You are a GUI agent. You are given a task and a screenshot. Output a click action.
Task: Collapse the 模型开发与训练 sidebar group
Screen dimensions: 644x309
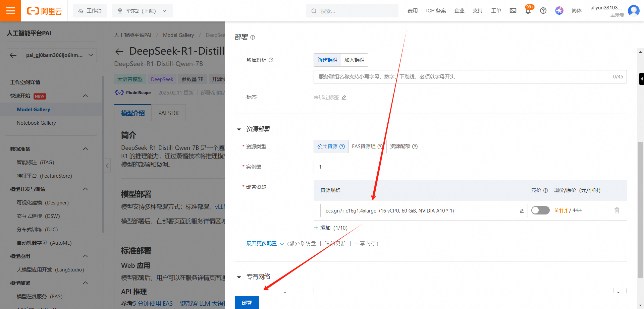click(x=85, y=189)
